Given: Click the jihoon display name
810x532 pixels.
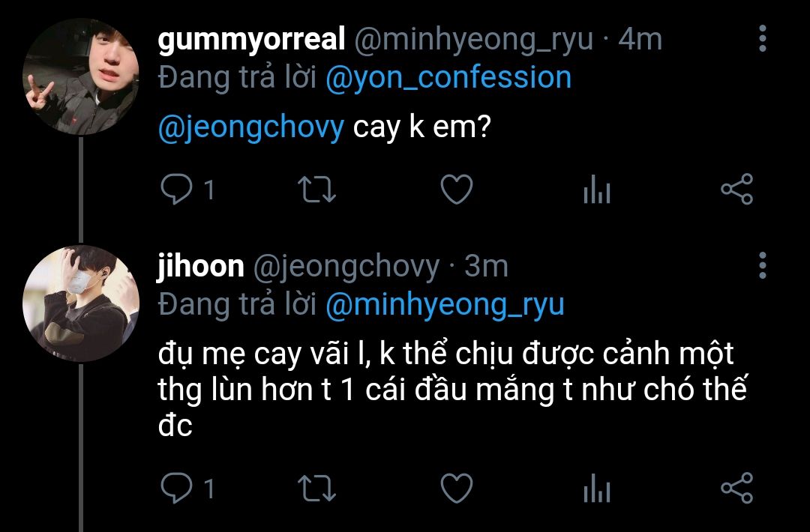Looking at the screenshot, I should [200, 266].
